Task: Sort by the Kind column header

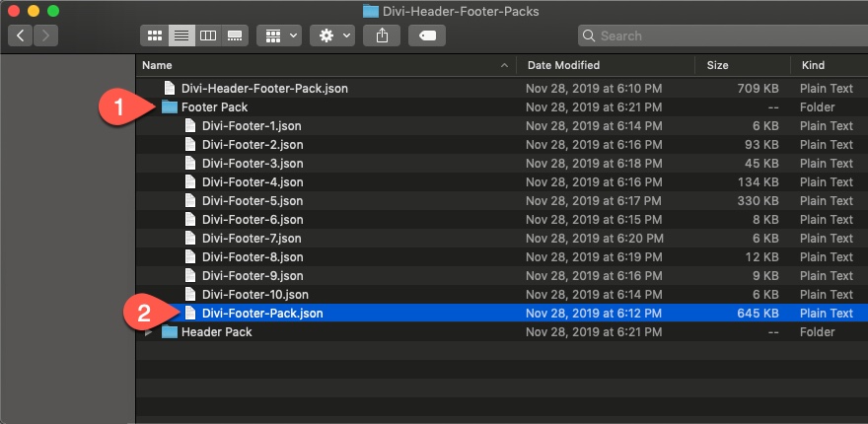Action: coord(830,65)
